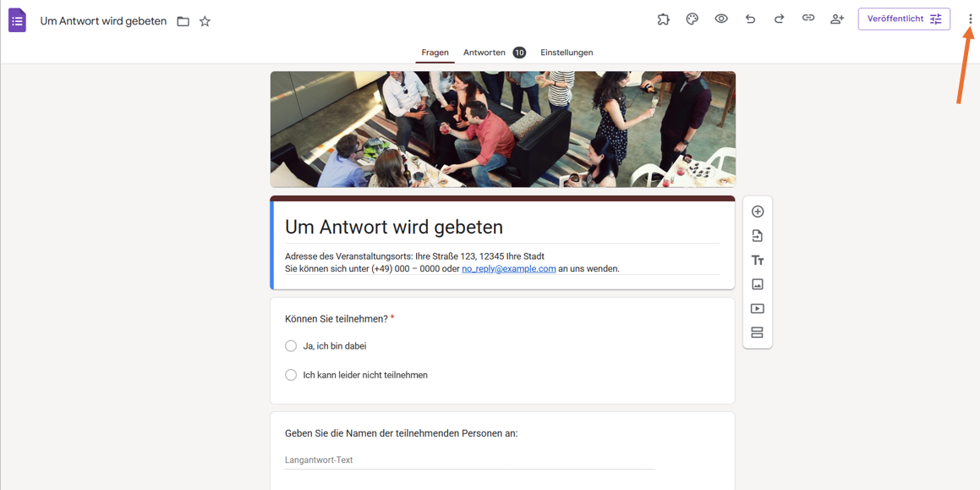The image size is (980, 490).
Task: Open more options three-dot menu
Action: coord(970,19)
